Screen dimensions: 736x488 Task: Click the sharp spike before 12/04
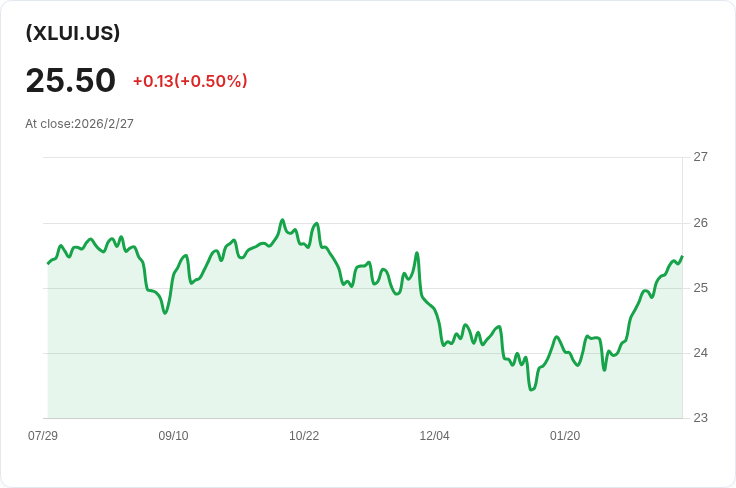(x=417, y=253)
